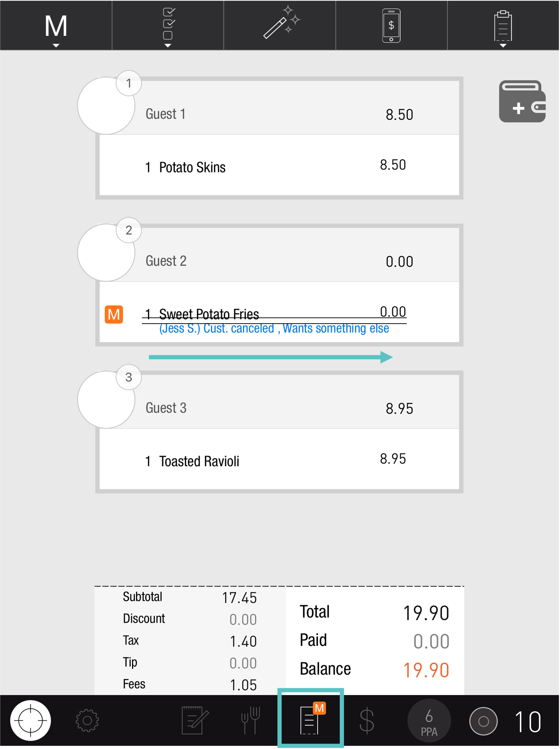Screen dimensions: 560x749
Task: Click the add wallet payment icon
Action: tap(522, 101)
